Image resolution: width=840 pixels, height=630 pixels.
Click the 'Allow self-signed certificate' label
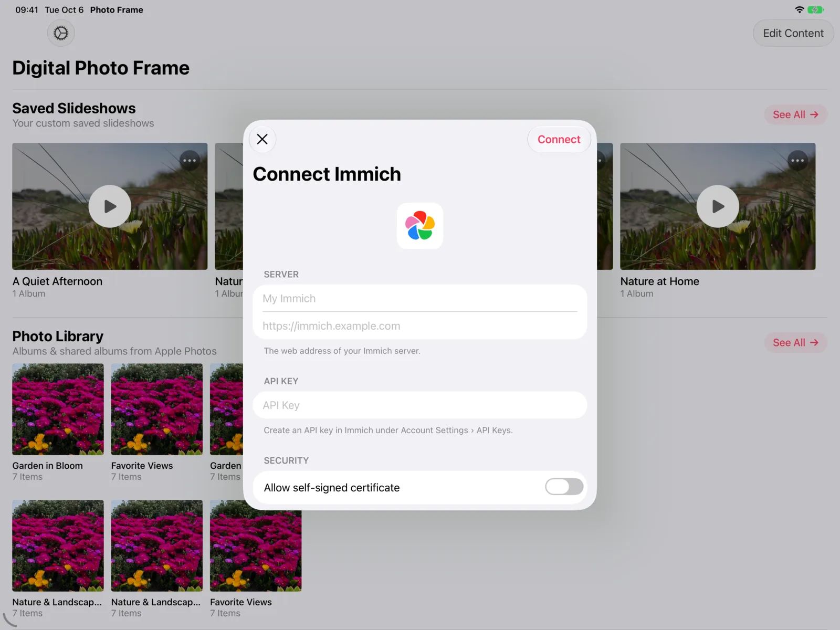click(x=332, y=488)
